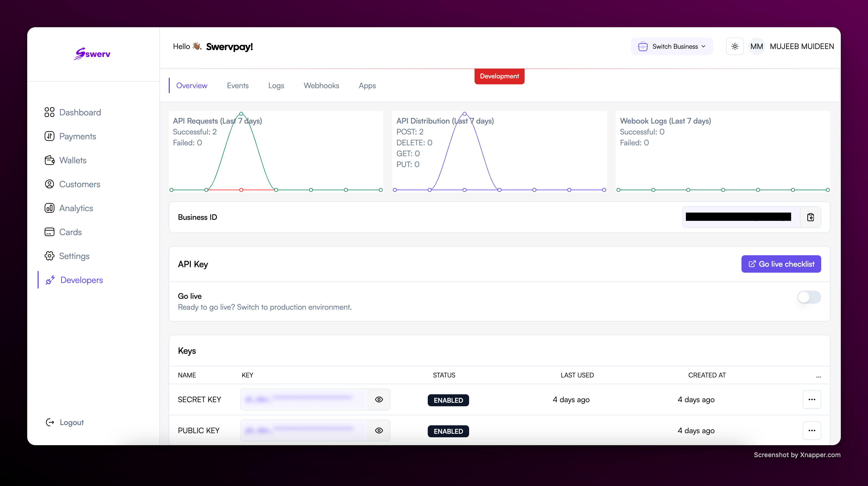This screenshot has width=868, height=486.
Task: Click the Development environment badge
Action: click(499, 76)
